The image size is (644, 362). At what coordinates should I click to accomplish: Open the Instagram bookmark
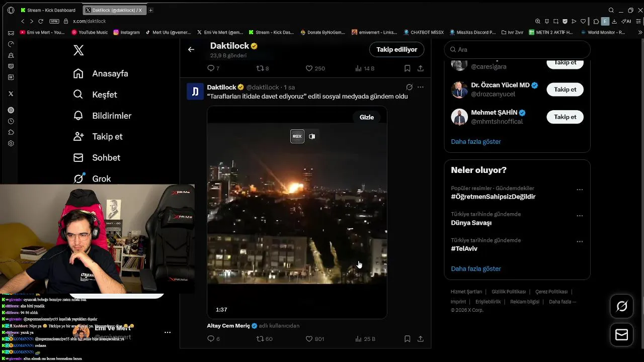pyautogui.click(x=126, y=32)
